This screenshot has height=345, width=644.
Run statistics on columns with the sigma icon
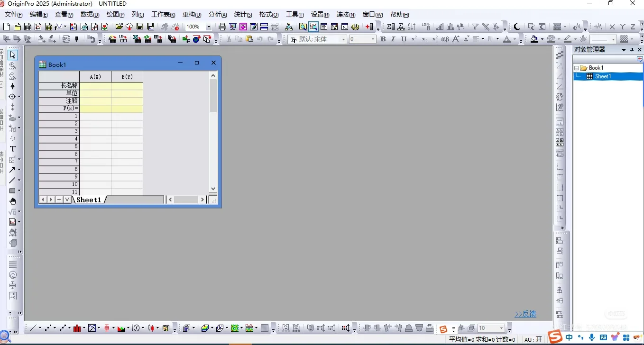pos(390,27)
